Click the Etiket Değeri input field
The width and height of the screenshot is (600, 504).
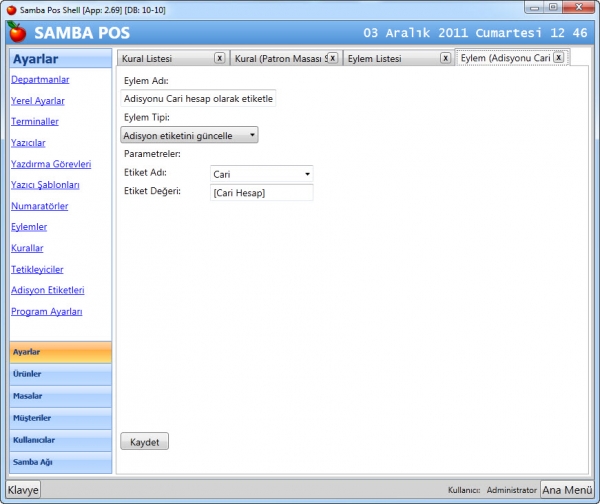pos(262,192)
